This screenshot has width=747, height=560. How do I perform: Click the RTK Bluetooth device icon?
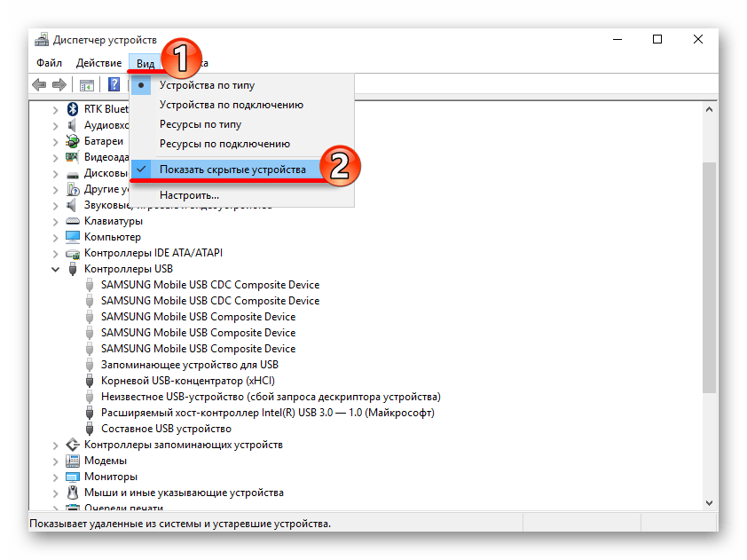[x=73, y=109]
